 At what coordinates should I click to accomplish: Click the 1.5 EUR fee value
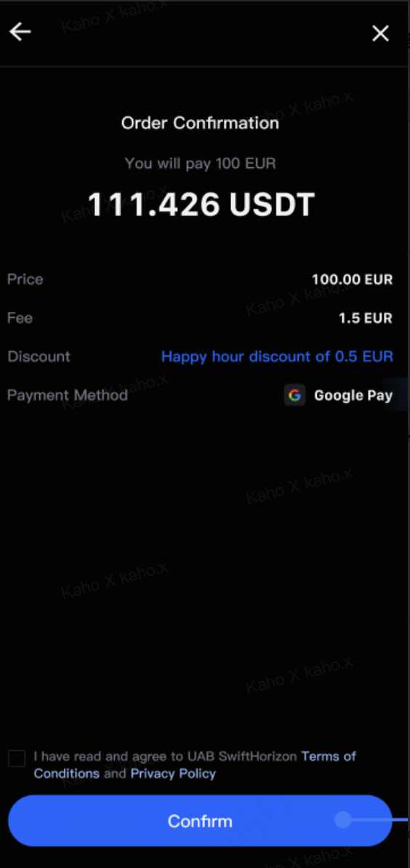pos(366,318)
